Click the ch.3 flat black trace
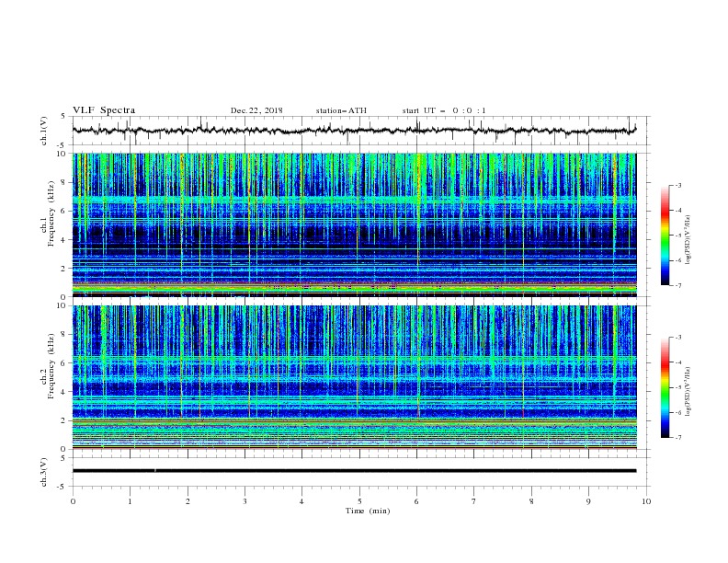Image resolution: width=728 pixels, height=563 pixels. (x=354, y=471)
